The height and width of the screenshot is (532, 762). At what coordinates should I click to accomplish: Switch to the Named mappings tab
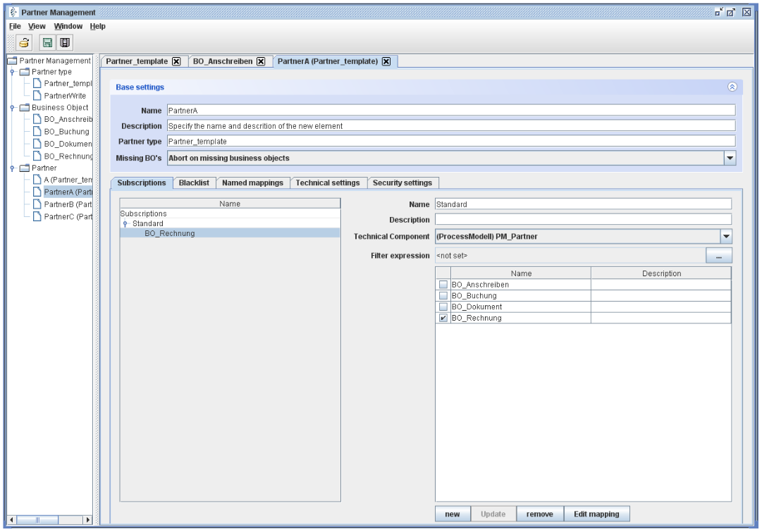(252, 183)
